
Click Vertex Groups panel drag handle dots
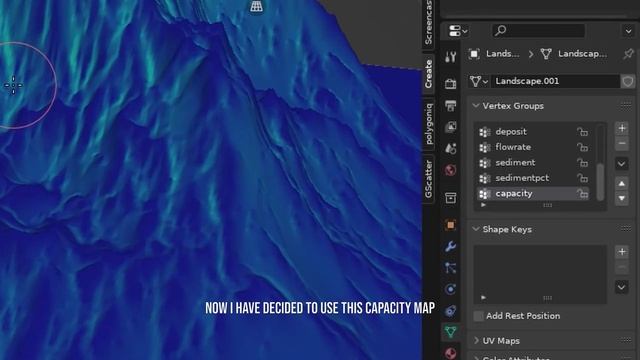[x=626, y=106]
